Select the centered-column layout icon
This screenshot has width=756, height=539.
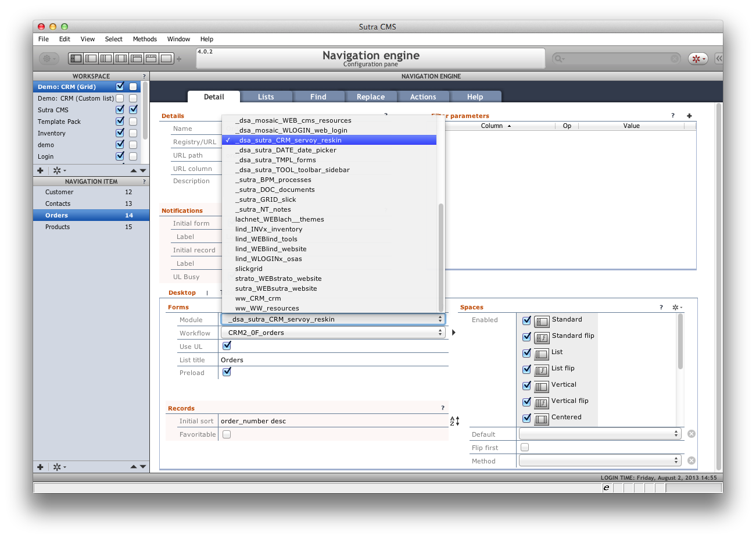(x=121, y=58)
